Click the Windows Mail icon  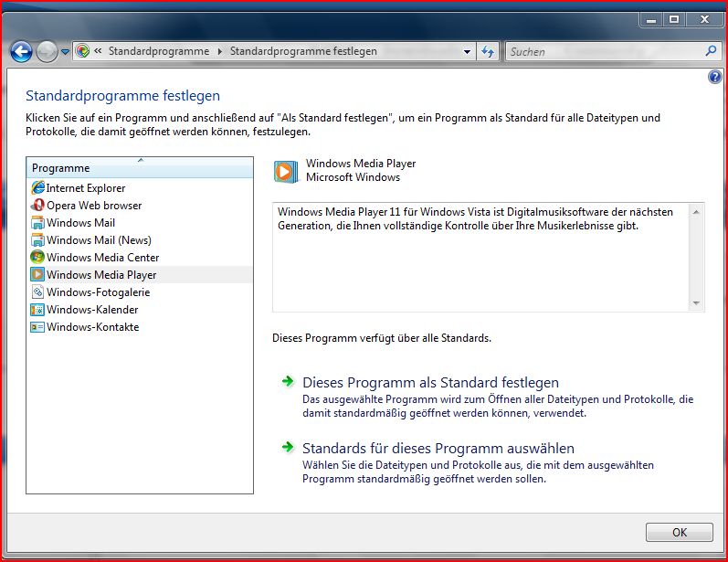37,222
